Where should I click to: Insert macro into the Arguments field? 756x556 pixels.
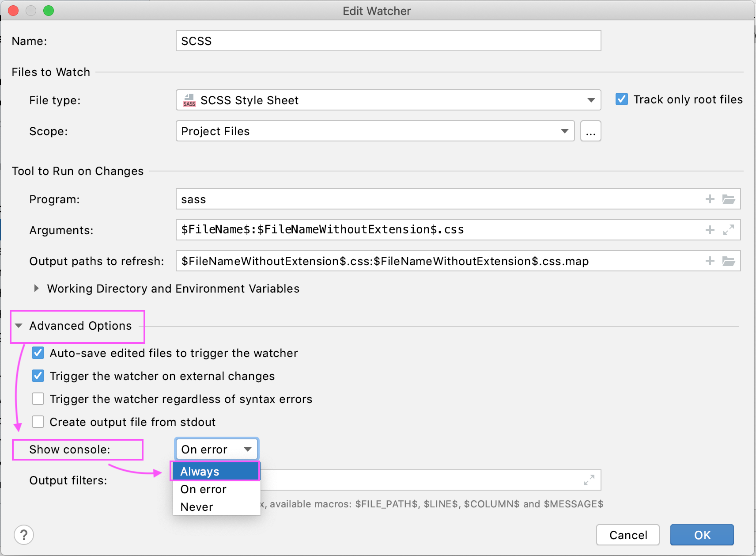pos(710,230)
